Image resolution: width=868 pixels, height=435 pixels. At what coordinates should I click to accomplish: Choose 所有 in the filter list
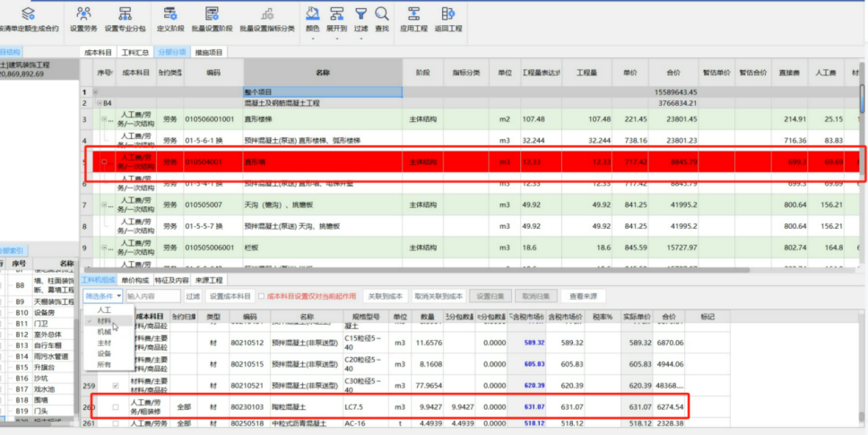click(x=104, y=365)
